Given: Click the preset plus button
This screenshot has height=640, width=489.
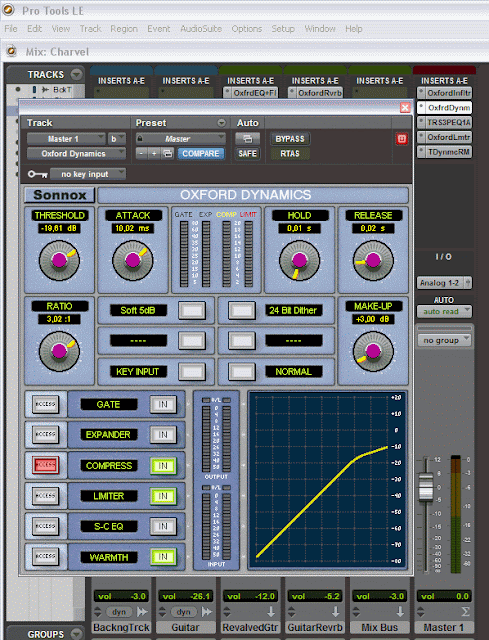Looking at the screenshot, I should (154, 154).
